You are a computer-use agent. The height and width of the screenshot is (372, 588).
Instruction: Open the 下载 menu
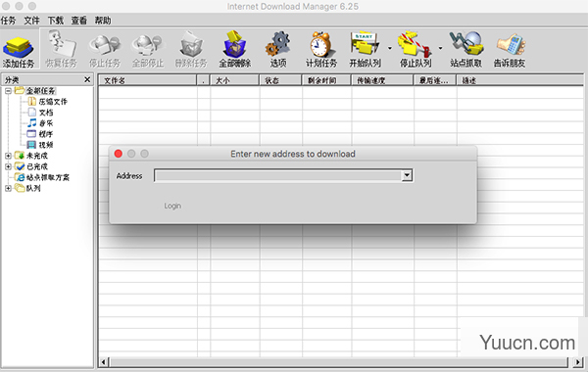coord(56,21)
